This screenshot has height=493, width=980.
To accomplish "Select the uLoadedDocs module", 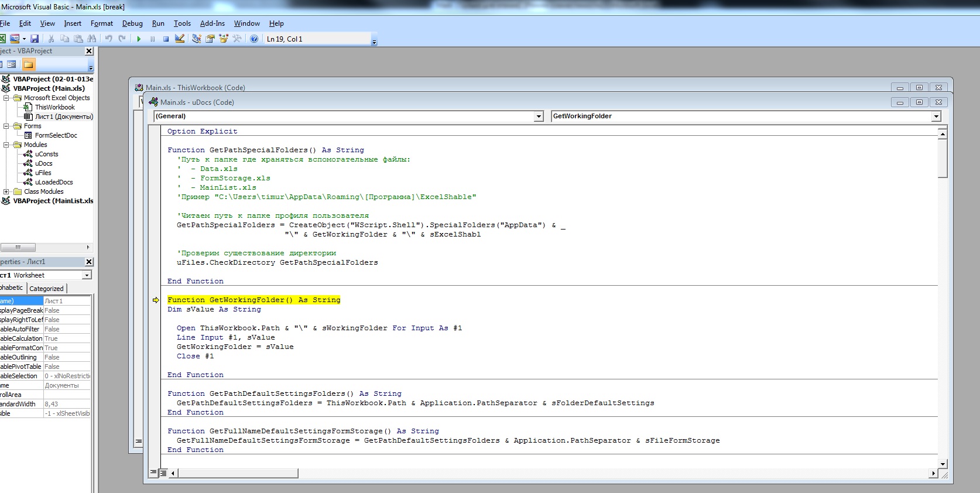I will pyautogui.click(x=54, y=182).
